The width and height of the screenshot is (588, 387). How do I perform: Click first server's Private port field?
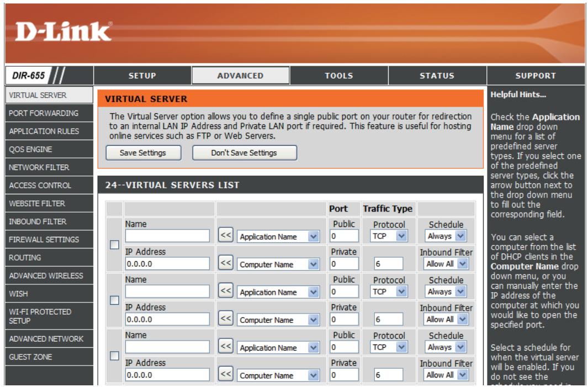(x=345, y=264)
